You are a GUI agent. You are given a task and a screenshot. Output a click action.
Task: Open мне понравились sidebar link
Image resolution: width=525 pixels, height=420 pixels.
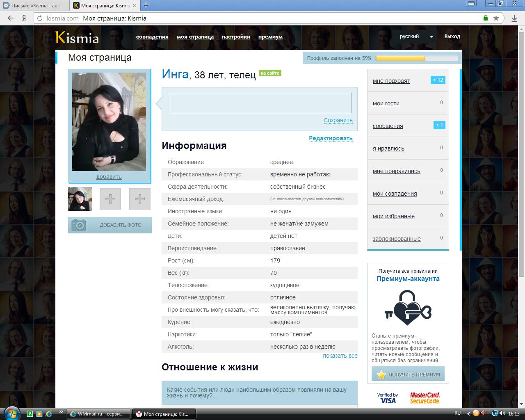[397, 171]
